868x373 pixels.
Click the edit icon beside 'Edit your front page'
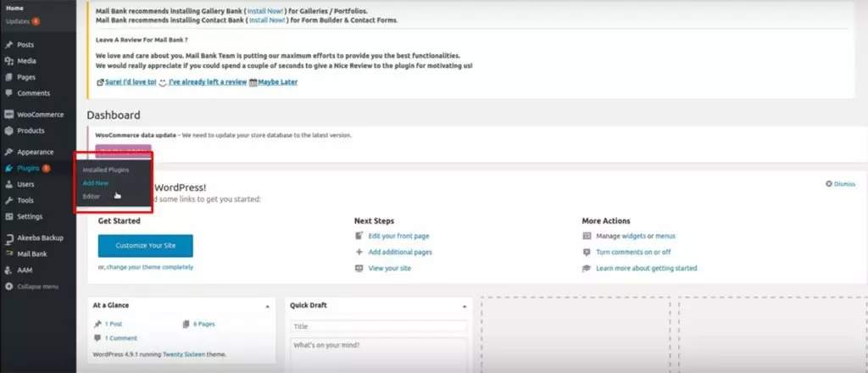(x=359, y=236)
